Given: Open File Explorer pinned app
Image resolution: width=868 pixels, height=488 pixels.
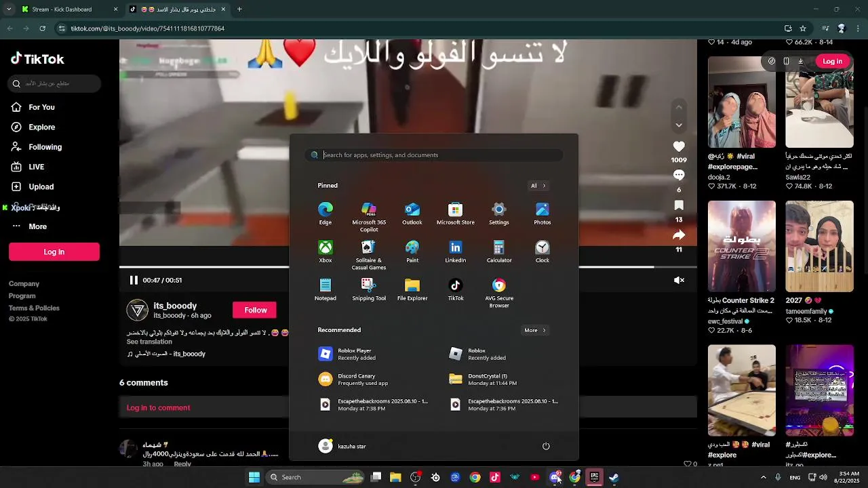Looking at the screenshot, I should 412,289.
